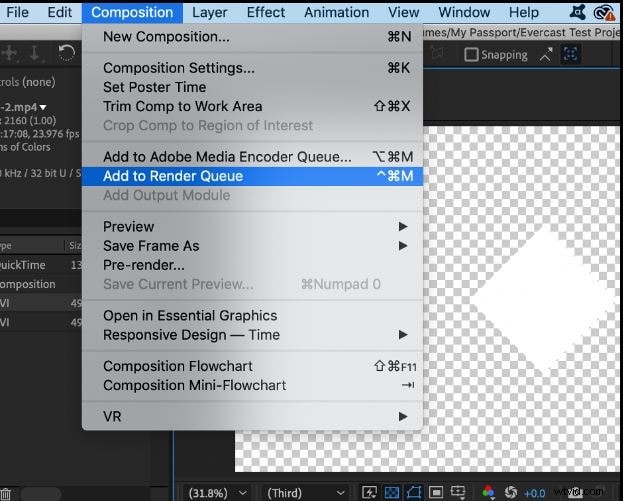
Task: Toggle Region of Interest icon
Action: pos(436,493)
